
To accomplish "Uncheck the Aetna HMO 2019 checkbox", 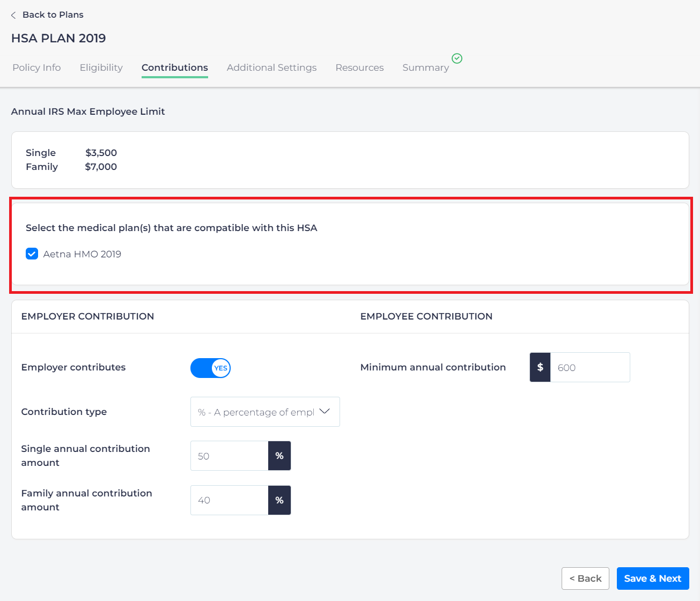I will 32,254.
